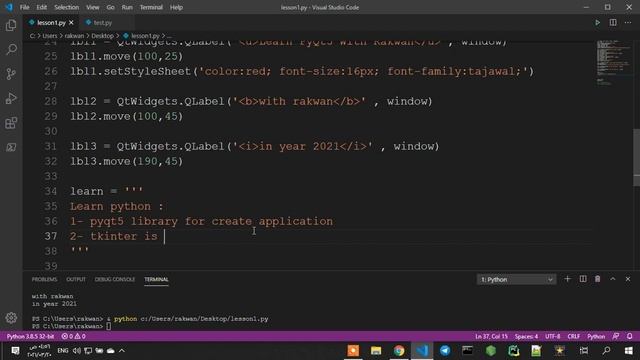The width and height of the screenshot is (640, 360).
Task: Click the editor vertical scrollbar thumb
Action: pos(636,158)
